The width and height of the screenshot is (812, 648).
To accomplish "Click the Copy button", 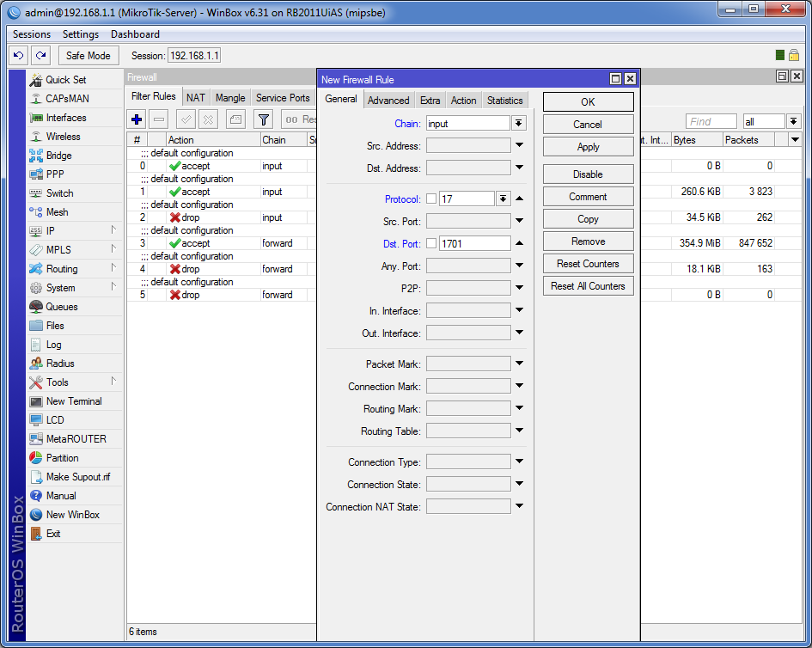I will click(589, 219).
